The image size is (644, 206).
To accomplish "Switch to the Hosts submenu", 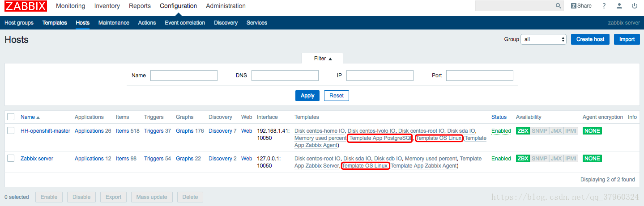I will 83,23.
